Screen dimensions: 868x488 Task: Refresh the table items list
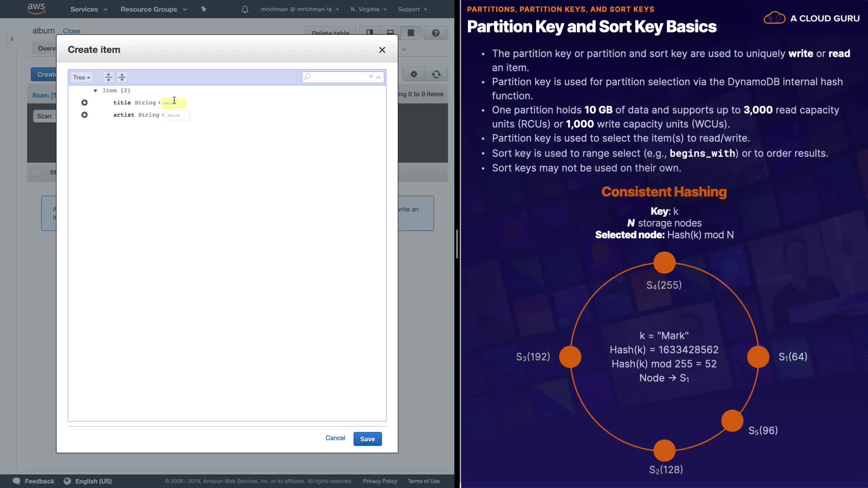pyautogui.click(x=436, y=74)
